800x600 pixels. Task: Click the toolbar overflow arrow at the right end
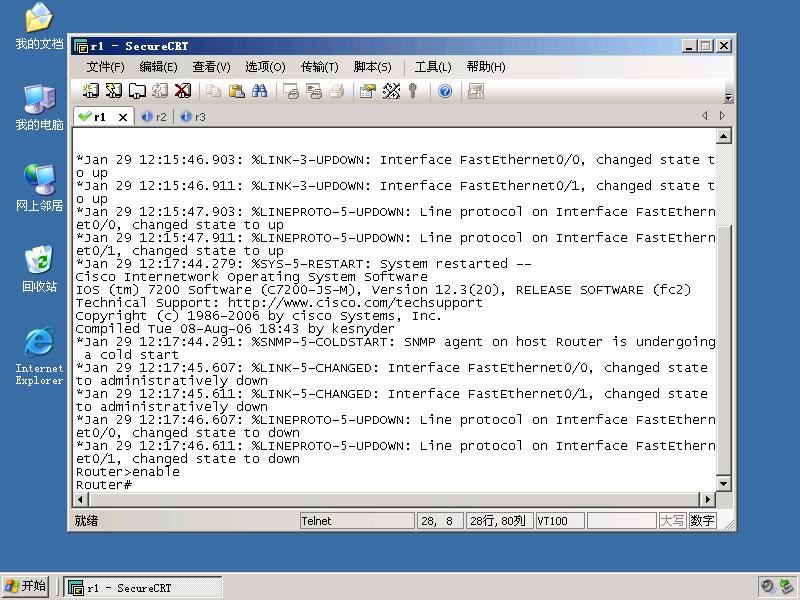pyautogui.click(x=729, y=97)
